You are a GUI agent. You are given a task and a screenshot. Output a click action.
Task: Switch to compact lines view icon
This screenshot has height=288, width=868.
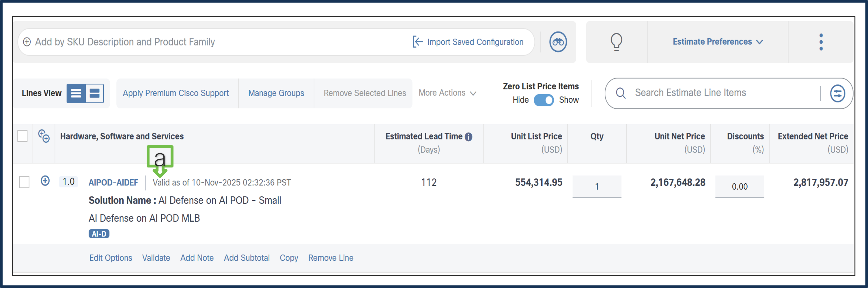[x=76, y=93]
